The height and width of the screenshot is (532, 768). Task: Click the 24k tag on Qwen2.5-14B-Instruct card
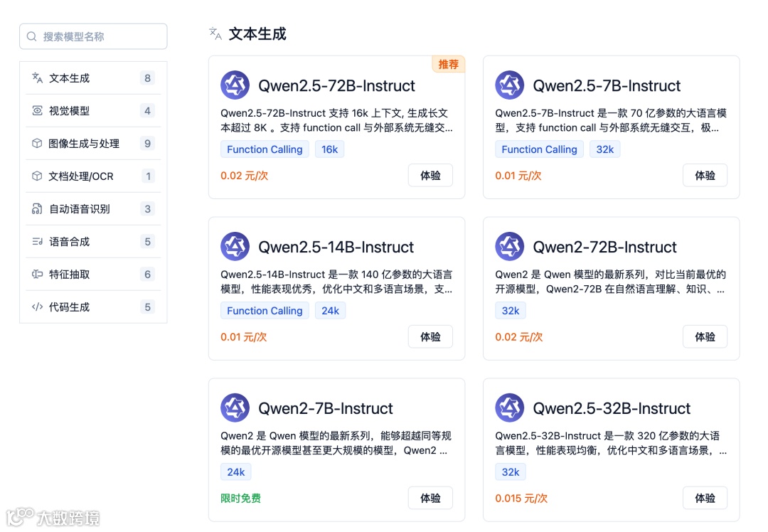coord(331,311)
